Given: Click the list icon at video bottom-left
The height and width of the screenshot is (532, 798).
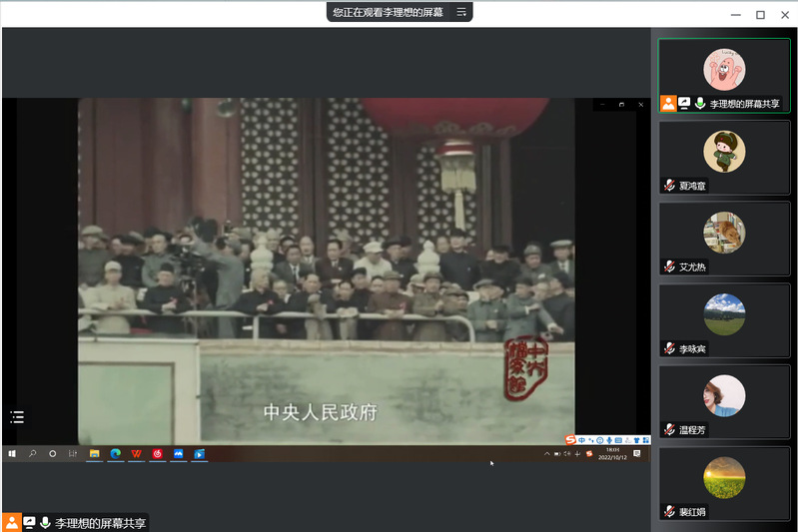Looking at the screenshot, I should click(x=17, y=417).
